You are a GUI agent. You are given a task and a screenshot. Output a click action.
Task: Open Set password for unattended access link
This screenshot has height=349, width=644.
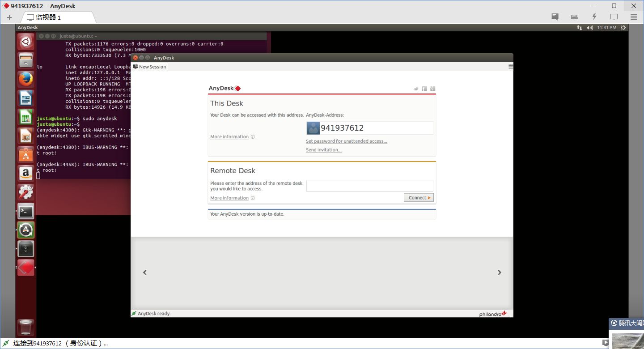pyautogui.click(x=347, y=141)
